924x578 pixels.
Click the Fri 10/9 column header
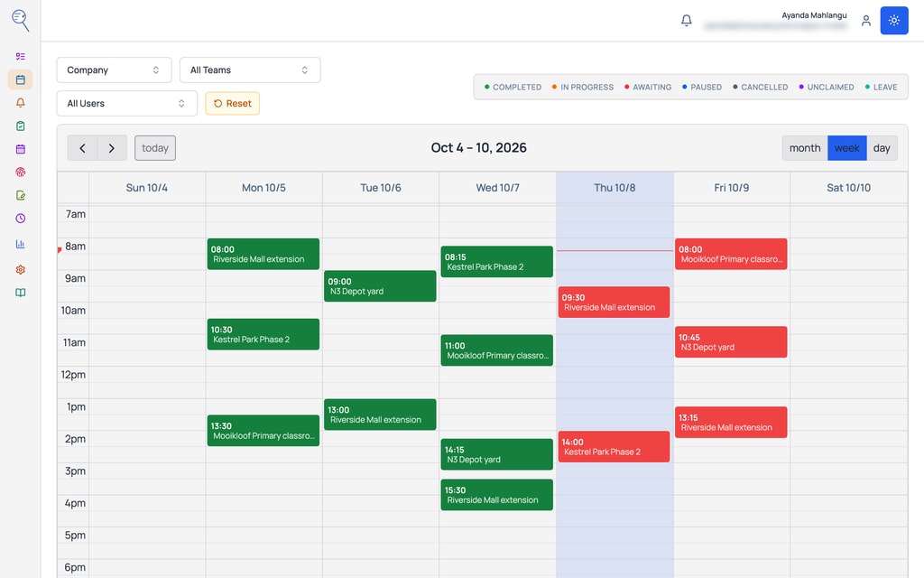pos(731,188)
